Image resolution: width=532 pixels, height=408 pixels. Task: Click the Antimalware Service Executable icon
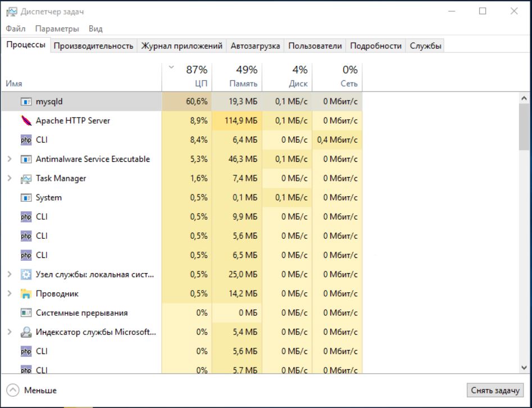(26, 159)
